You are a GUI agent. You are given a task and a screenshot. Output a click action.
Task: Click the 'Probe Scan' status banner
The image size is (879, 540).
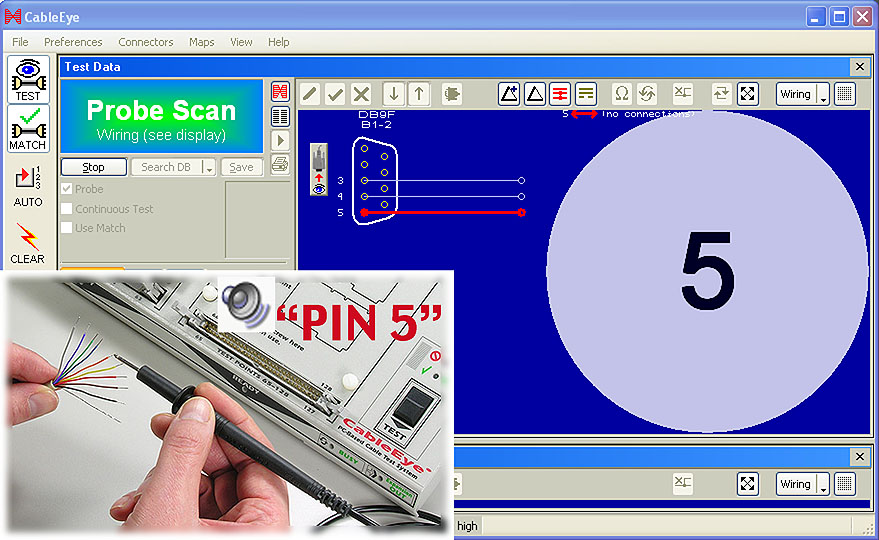click(x=161, y=116)
